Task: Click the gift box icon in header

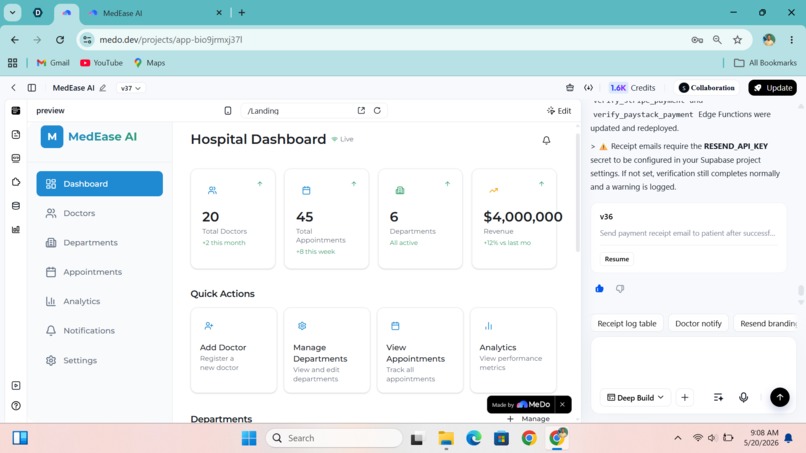Action: pyautogui.click(x=570, y=87)
